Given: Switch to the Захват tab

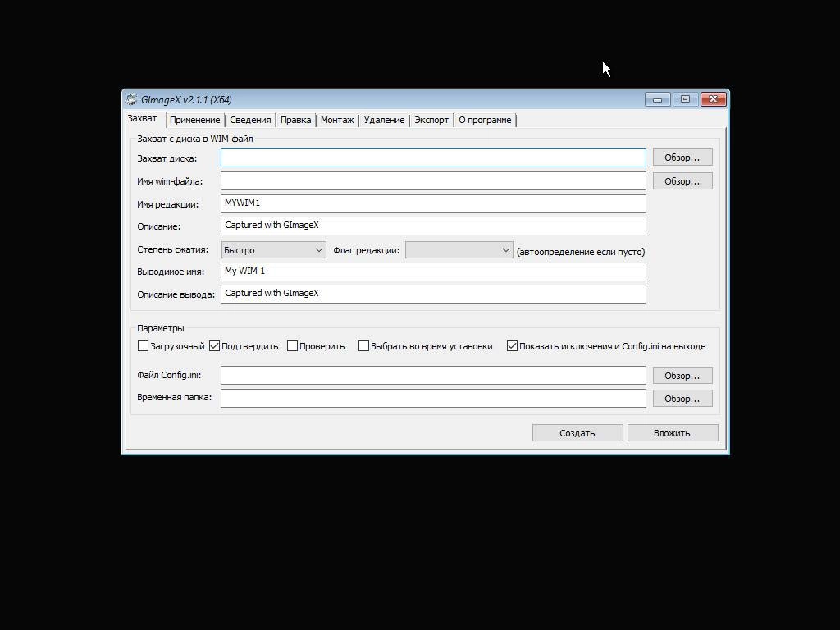Looking at the screenshot, I should tap(143, 118).
